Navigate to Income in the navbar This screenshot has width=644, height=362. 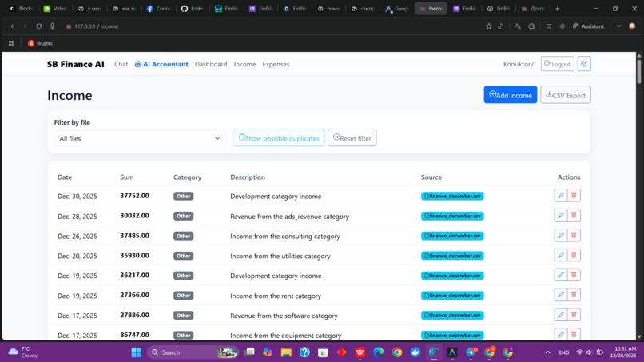click(244, 64)
